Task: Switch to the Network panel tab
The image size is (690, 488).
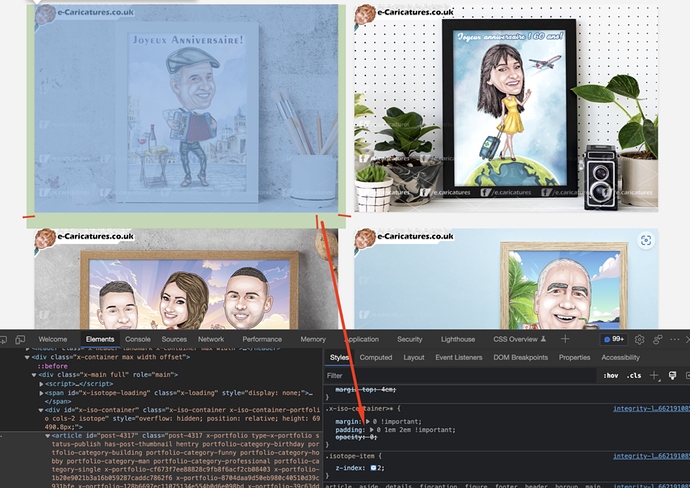Action: tap(211, 340)
